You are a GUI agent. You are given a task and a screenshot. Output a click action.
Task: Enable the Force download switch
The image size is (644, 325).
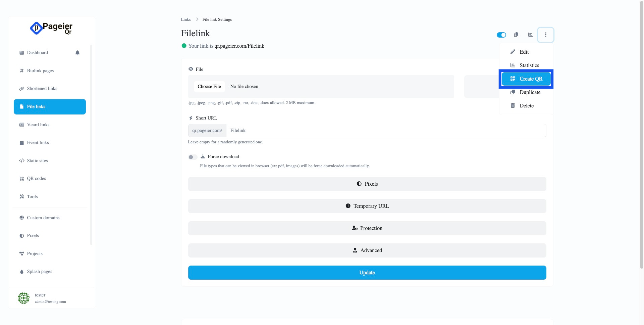pos(193,157)
